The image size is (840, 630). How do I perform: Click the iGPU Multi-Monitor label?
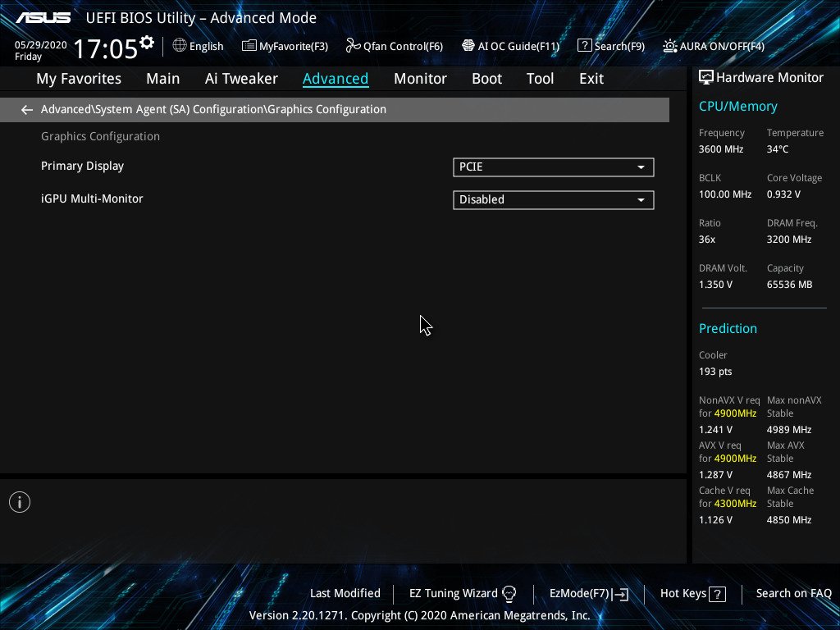point(92,199)
